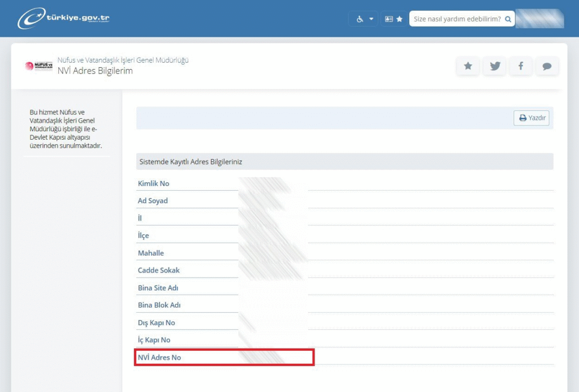Select the İl field label
This screenshot has height=392, width=579.
[x=140, y=218]
